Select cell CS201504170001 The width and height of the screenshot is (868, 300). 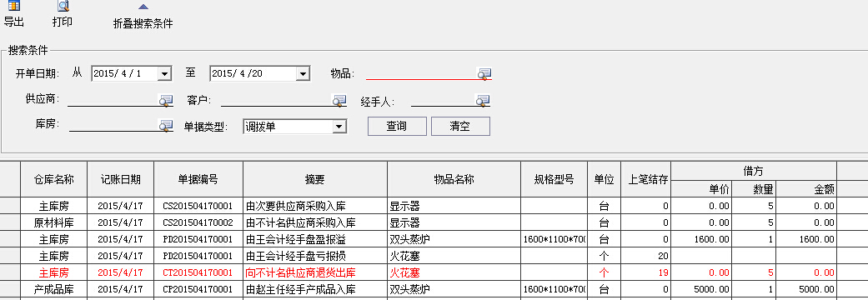198,206
